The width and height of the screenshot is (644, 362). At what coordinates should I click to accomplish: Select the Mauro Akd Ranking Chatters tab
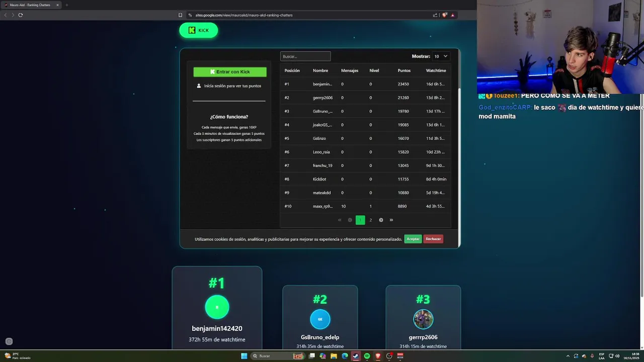coord(31,5)
